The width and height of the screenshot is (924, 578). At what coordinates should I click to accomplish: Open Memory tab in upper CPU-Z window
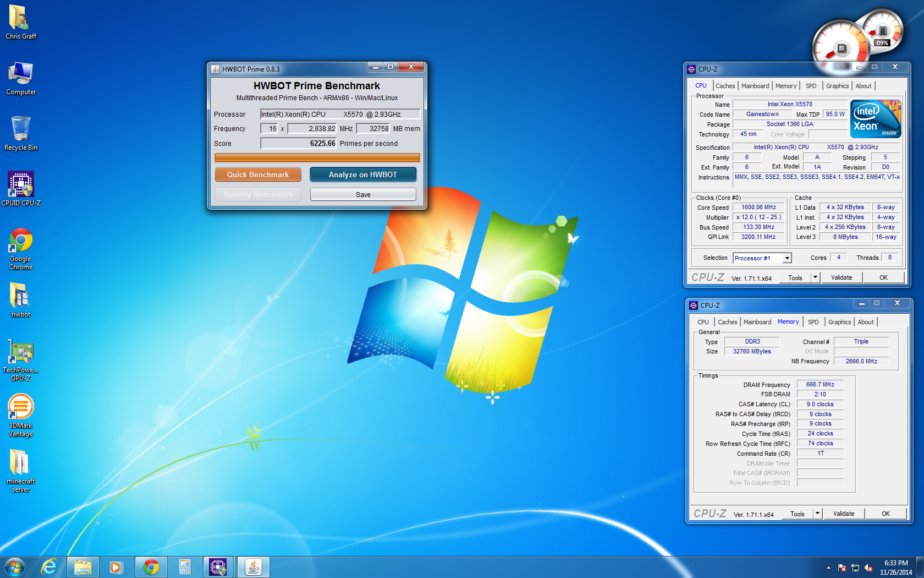tap(786, 86)
